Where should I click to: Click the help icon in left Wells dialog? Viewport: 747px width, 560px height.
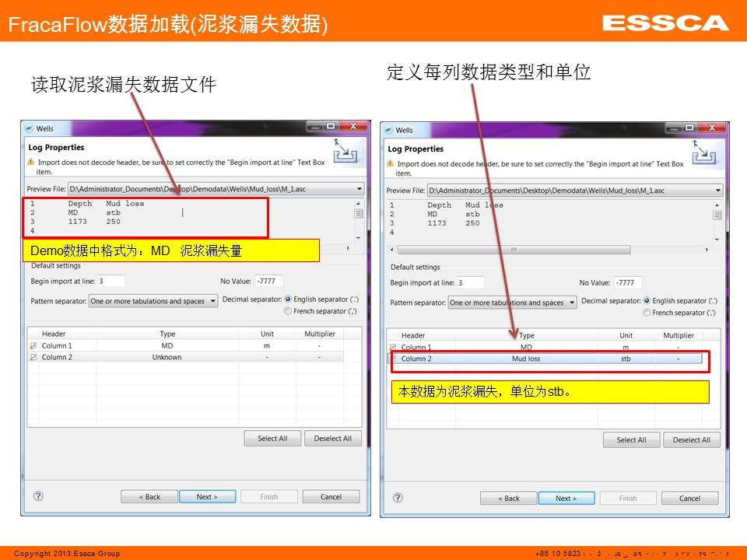38,496
